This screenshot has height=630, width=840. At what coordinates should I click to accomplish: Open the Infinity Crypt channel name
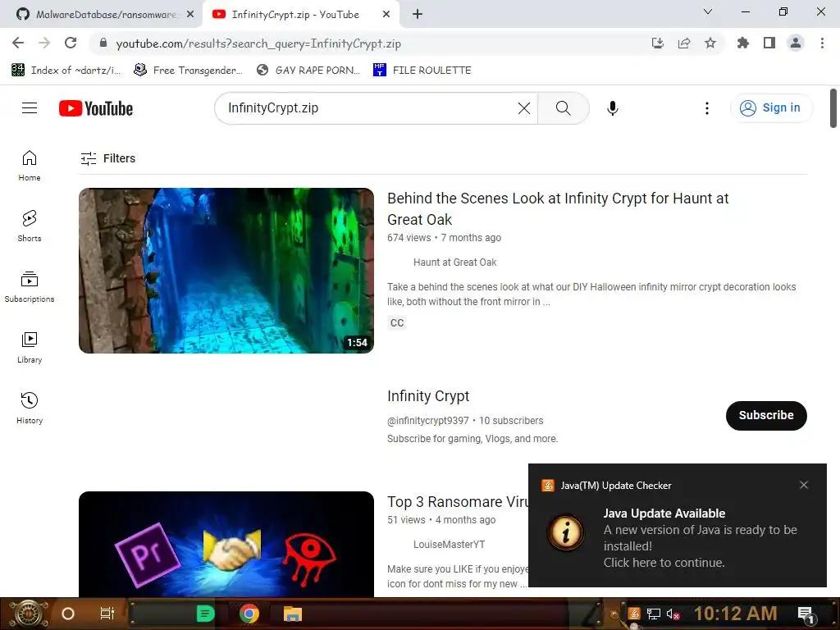pos(428,396)
